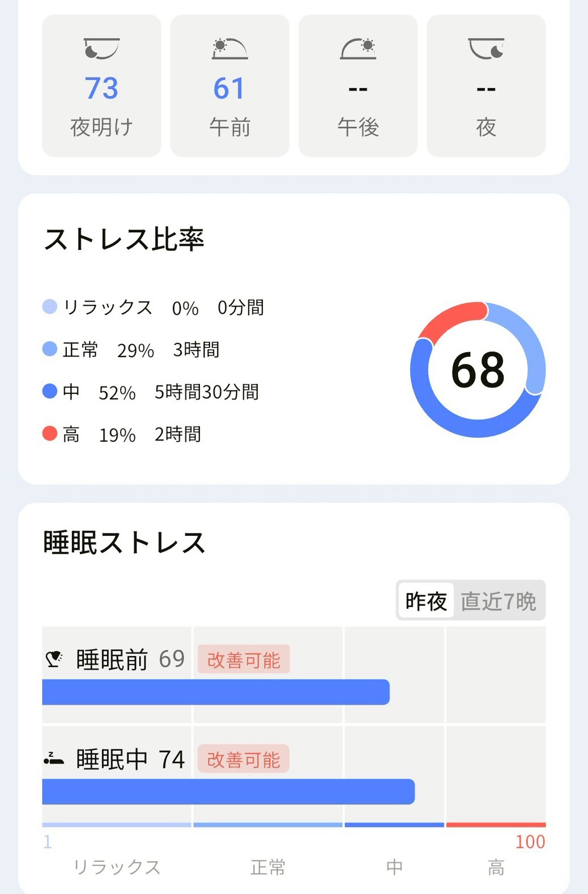Click the pre-sleep (睡眠前) lamp icon
This screenshot has height=894, width=588.
[x=54, y=659]
